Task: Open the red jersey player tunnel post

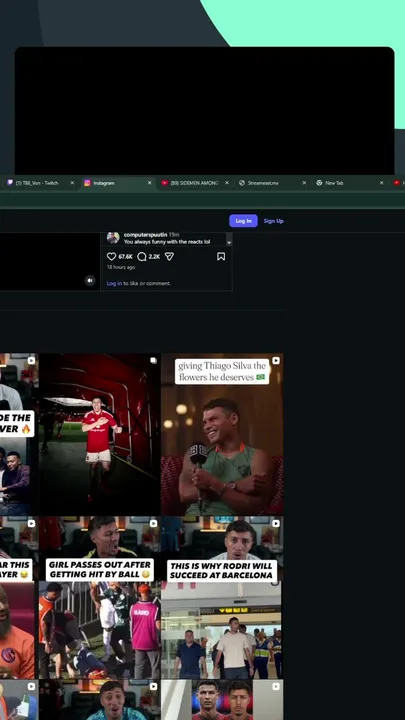Action: click(x=100, y=434)
